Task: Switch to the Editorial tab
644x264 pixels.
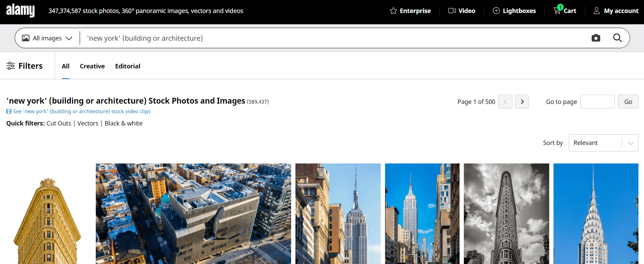Action: [x=128, y=66]
